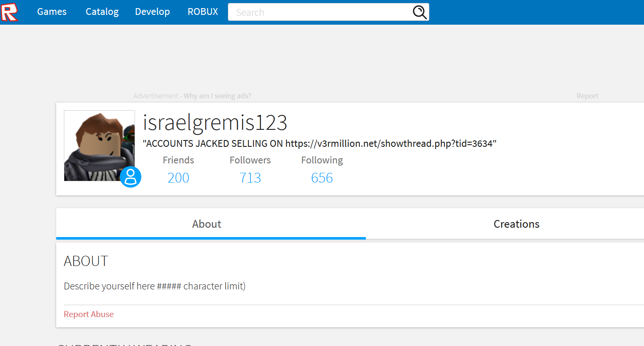Click the israelgremis123 avatar thumbnail

tap(99, 146)
